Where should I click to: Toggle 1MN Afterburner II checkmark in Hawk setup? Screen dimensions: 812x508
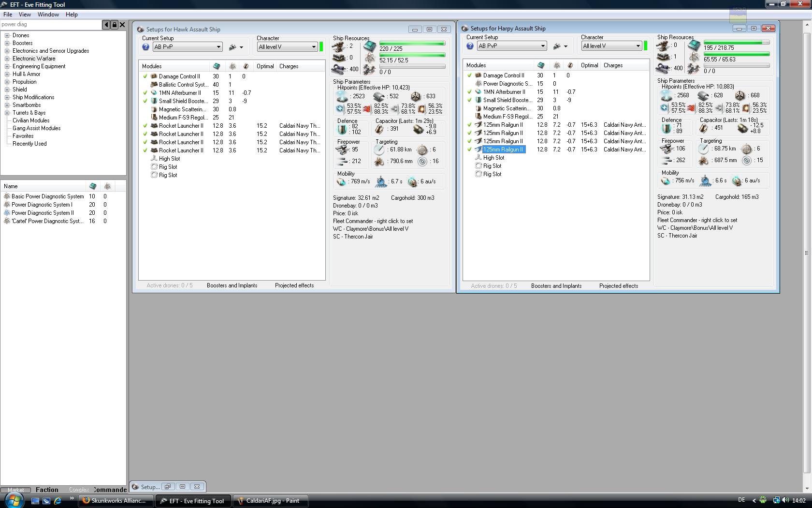click(x=145, y=93)
